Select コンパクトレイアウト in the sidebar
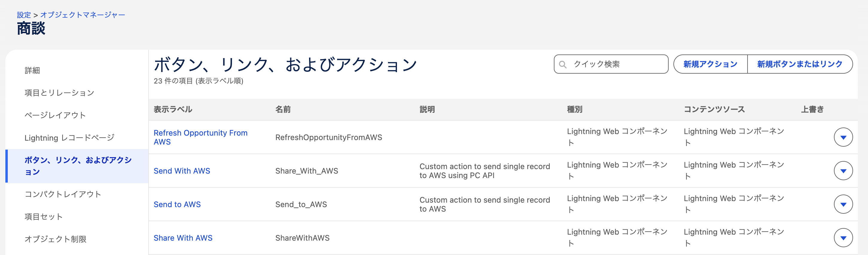The height and width of the screenshot is (255, 868). coord(63,194)
